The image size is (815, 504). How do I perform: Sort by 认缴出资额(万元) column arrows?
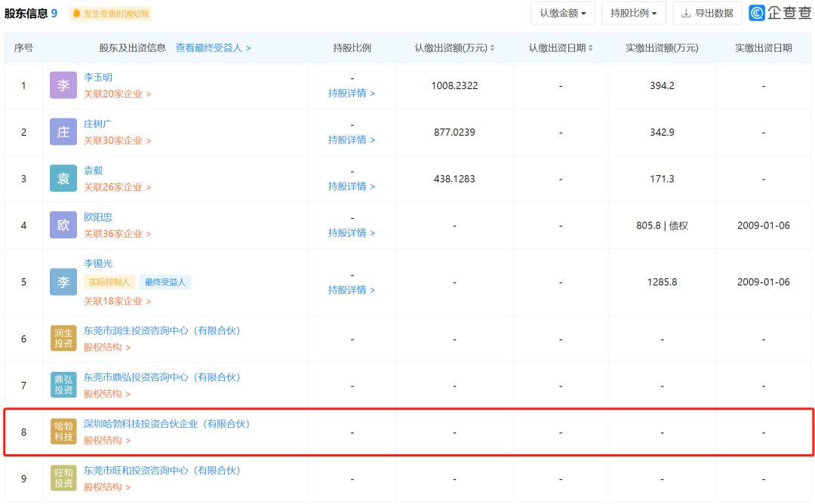(x=492, y=48)
